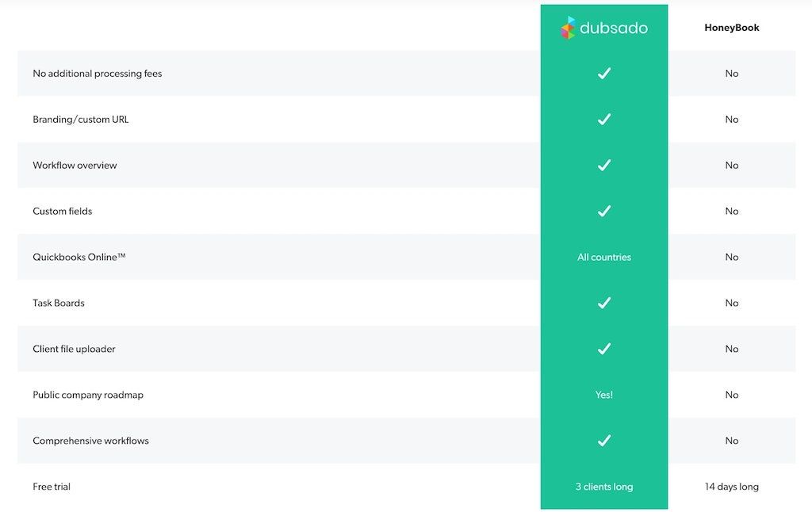Click the Branding/custom URL checkmark
Image resolution: width=812 pixels, height=512 pixels.
(x=604, y=120)
